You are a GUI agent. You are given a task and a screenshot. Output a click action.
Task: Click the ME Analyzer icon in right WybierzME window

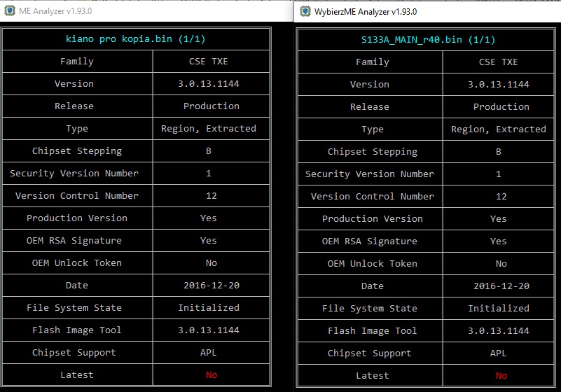305,11
